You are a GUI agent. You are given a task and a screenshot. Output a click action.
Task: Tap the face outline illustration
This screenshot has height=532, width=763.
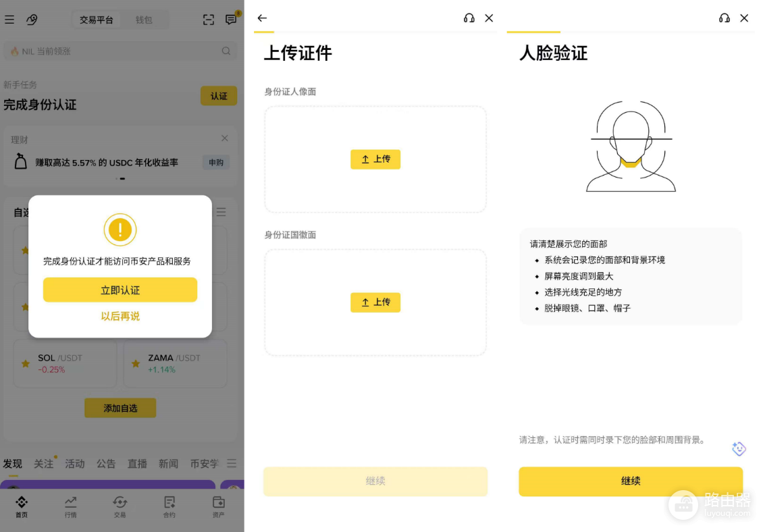631,146
